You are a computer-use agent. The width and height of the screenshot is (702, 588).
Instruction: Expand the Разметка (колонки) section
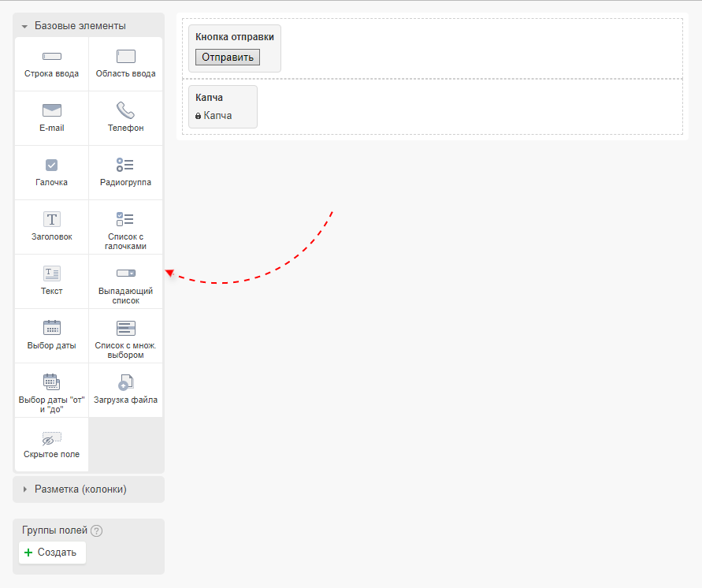[x=80, y=489]
